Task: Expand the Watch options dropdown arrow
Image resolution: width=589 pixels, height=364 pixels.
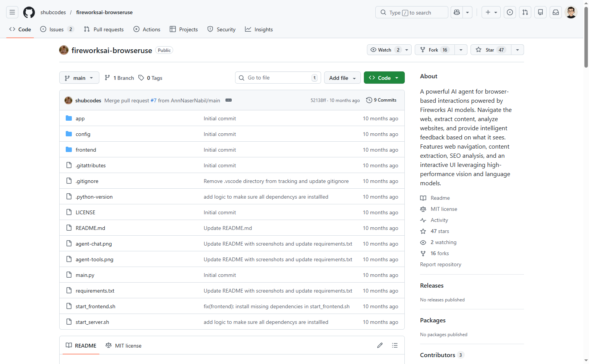Action: coord(407,50)
